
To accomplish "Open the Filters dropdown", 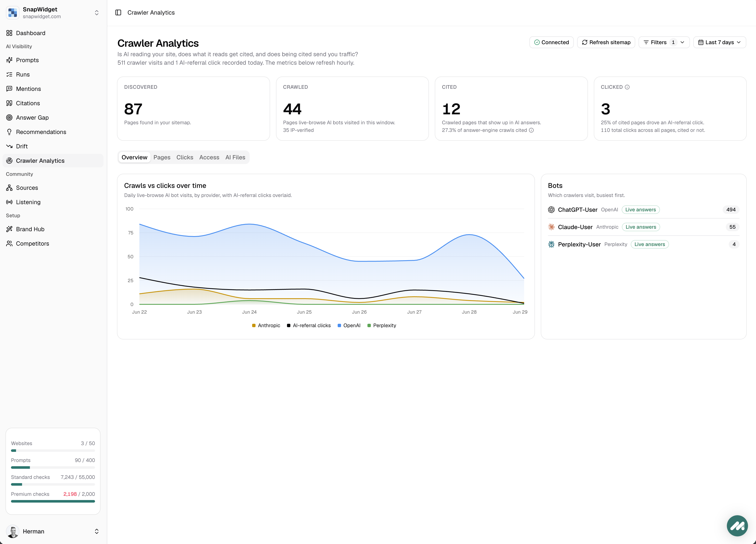I will (x=664, y=42).
